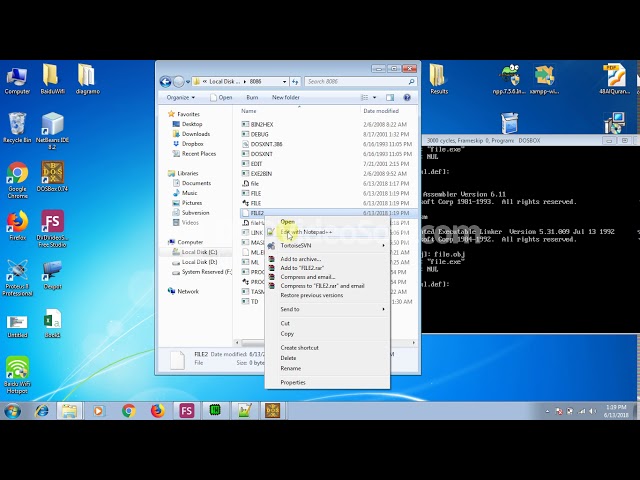Image resolution: width=640 pixels, height=480 pixels.
Task: Choose Restore previous versions
Action: click(327, 295)
